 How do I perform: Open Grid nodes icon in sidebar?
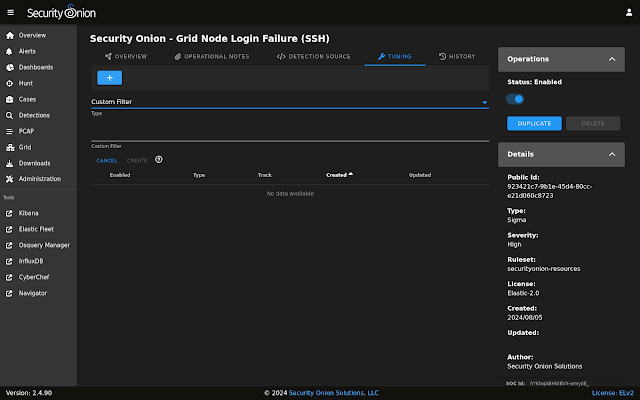(10, 147)
